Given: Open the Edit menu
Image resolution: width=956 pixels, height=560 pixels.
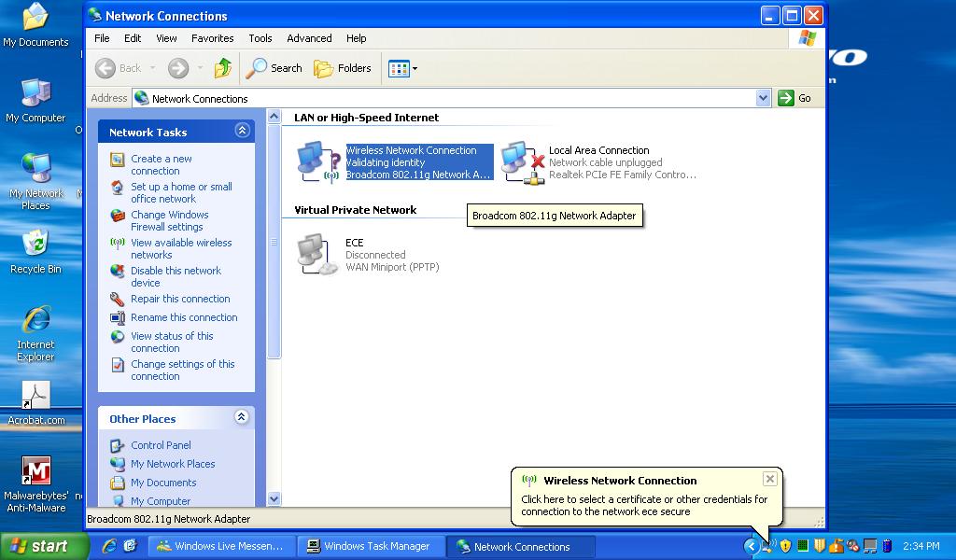Looking at the screenshot, I should coord(133,38).
